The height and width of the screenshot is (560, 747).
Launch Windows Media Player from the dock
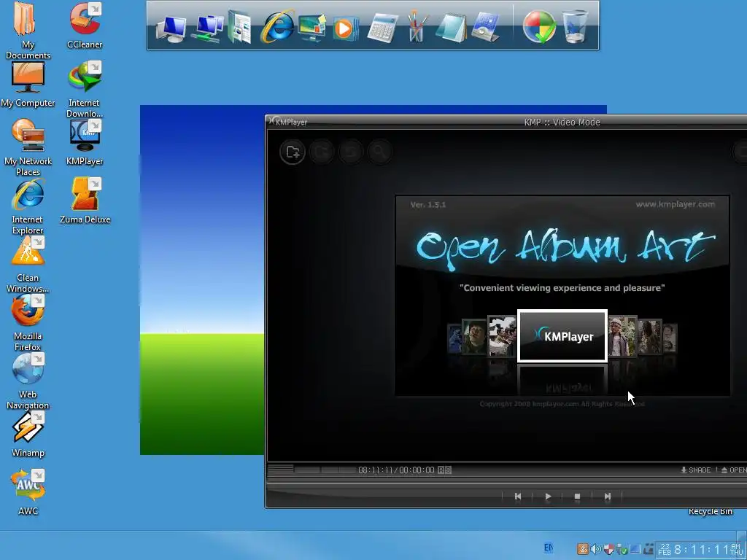coord(345,28)
